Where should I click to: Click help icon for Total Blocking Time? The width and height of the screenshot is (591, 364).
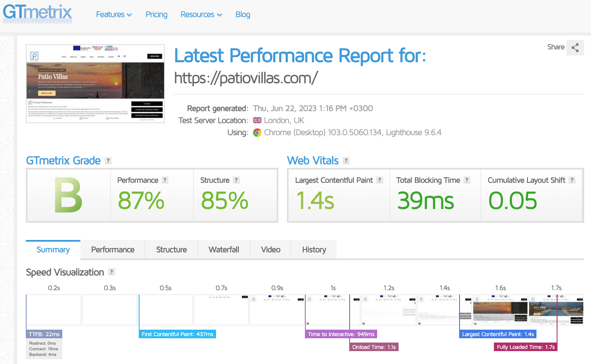(x=467, y=180)
